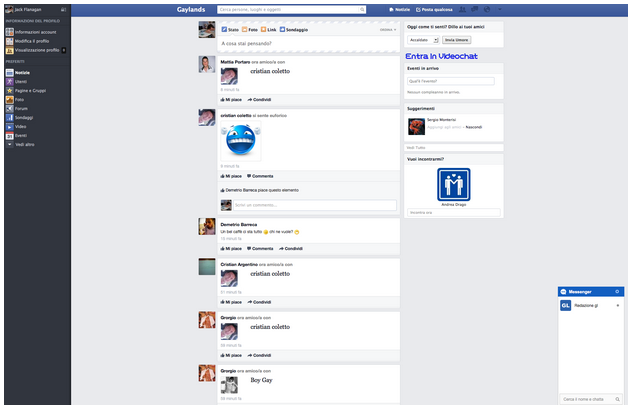Select the Link composer tab

(x=268, y=30)
